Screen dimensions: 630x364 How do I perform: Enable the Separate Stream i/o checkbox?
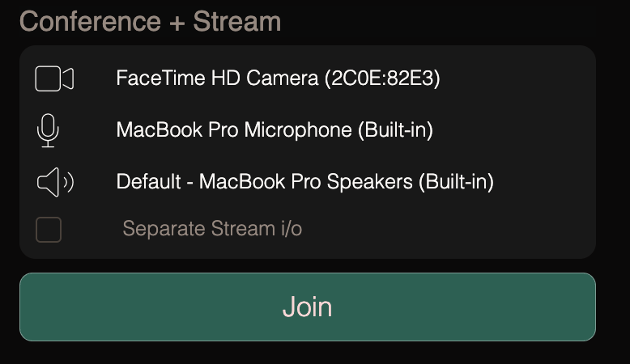[49, 230]
